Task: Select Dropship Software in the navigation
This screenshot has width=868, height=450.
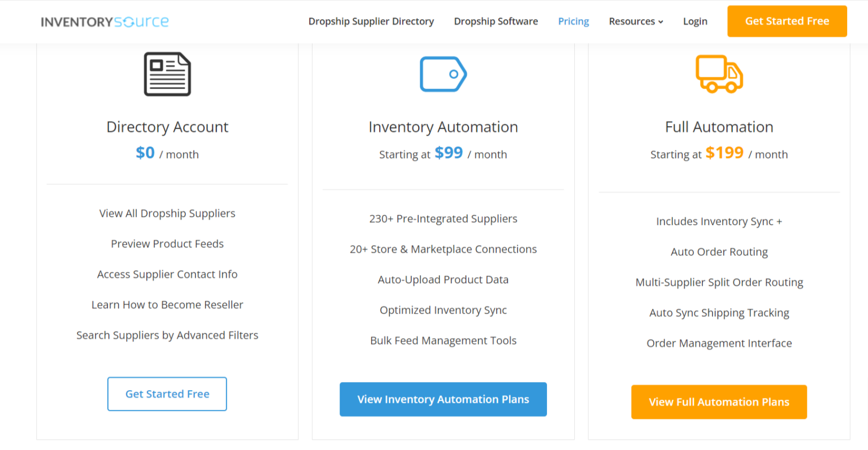Action: pos(496,21)
